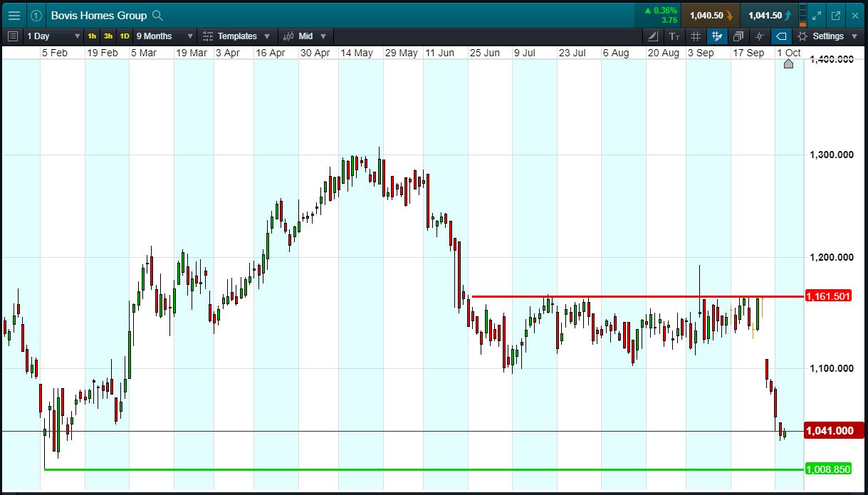
Task: Click the red horizontal resistance line
Action: (637, 296)
